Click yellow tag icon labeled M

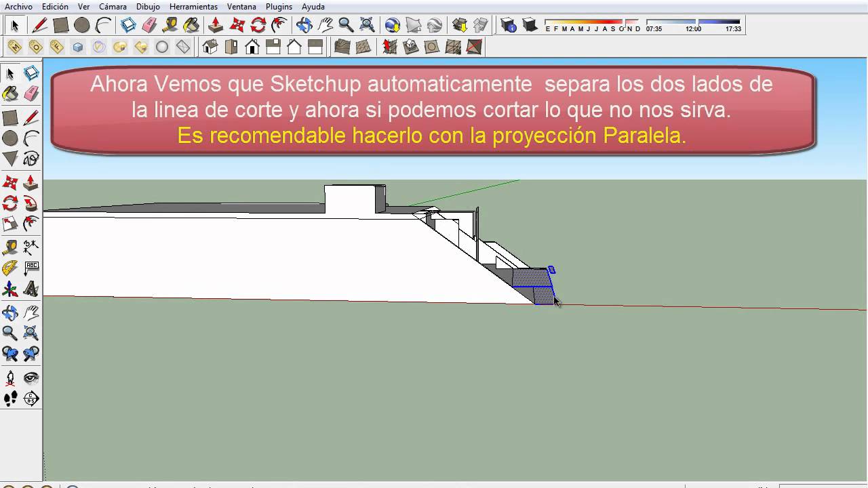[14, 47]
